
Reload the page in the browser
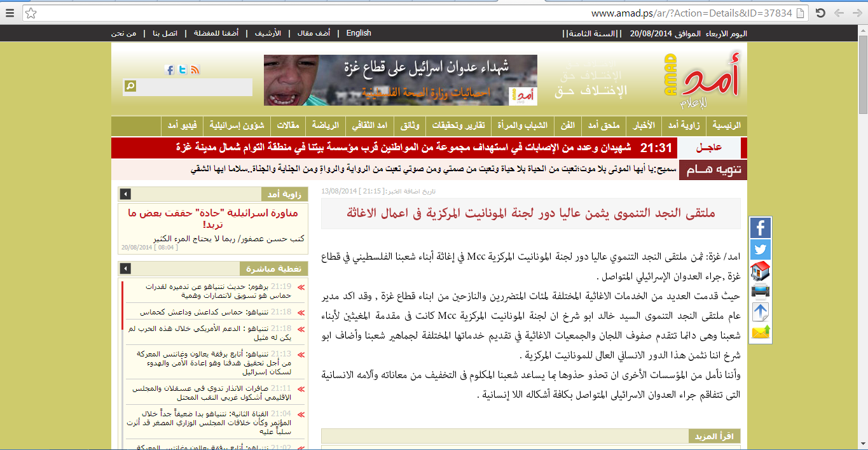(x=821, y=13)
